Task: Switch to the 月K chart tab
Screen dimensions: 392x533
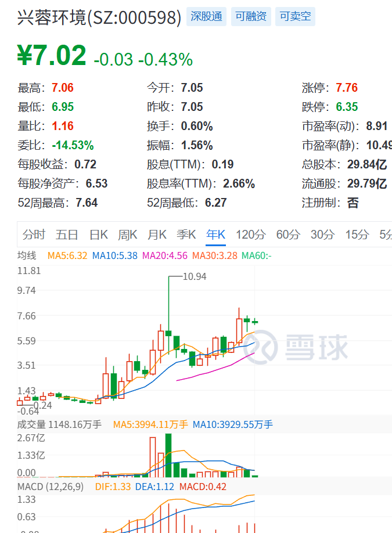Action: pos(157,235)
